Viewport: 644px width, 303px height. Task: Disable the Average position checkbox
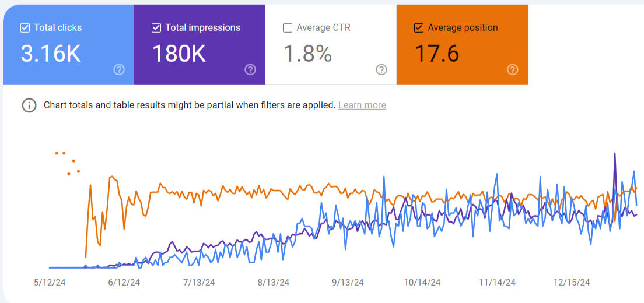[x=419, y=27]
